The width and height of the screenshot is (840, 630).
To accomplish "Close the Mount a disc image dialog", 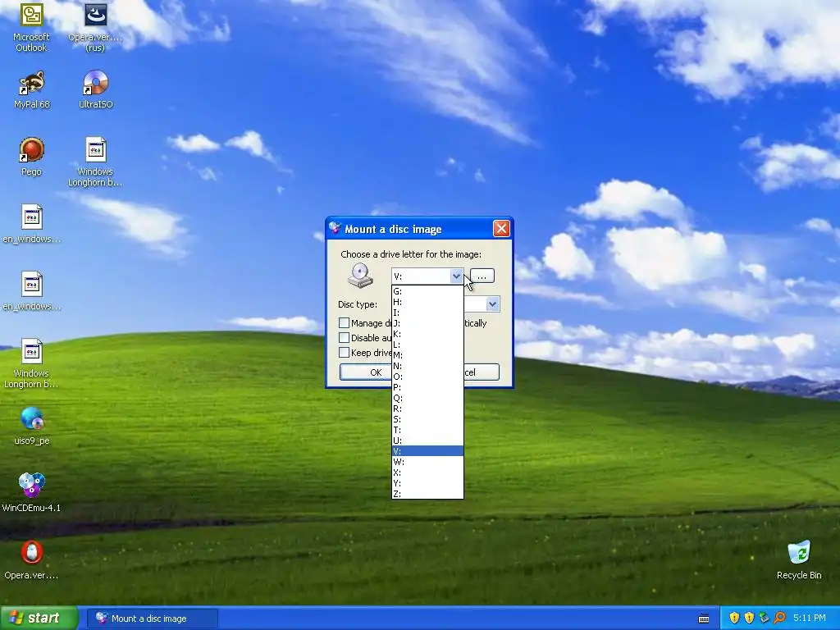I will (x=501, y=229).
